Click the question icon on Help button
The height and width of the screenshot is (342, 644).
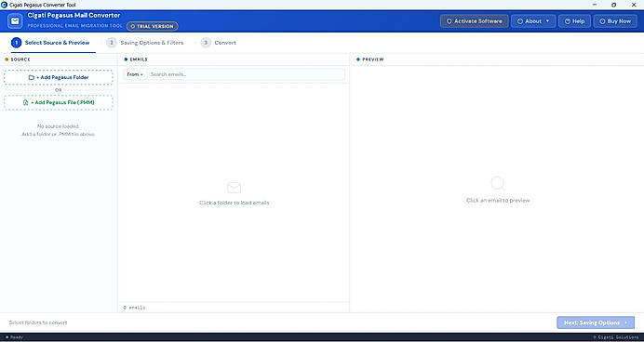(x=568, y=21)
